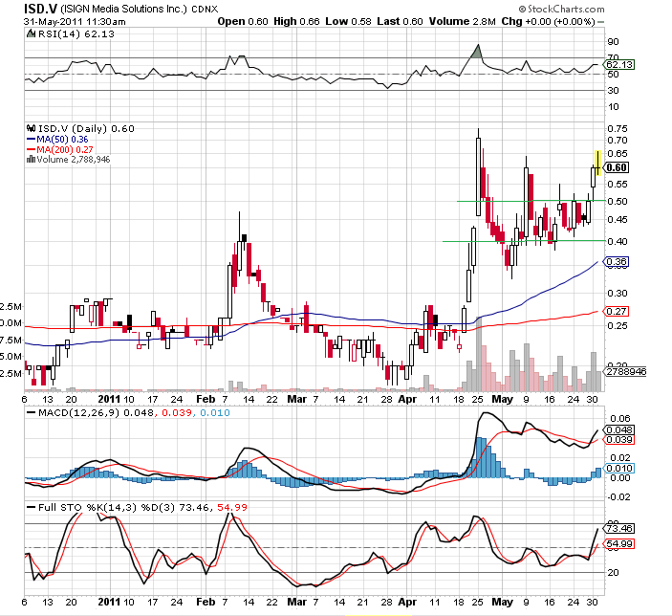Click the "Low 0.58" quote text
Viewport: 672px width, 616px height.
pyautogui.click(x=348, y=21)
